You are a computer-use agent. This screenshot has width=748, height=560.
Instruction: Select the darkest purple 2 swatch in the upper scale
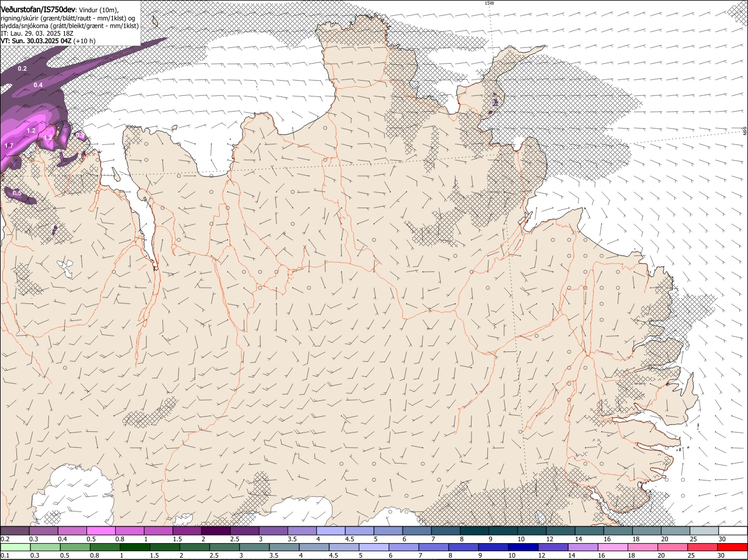(216, 531)
